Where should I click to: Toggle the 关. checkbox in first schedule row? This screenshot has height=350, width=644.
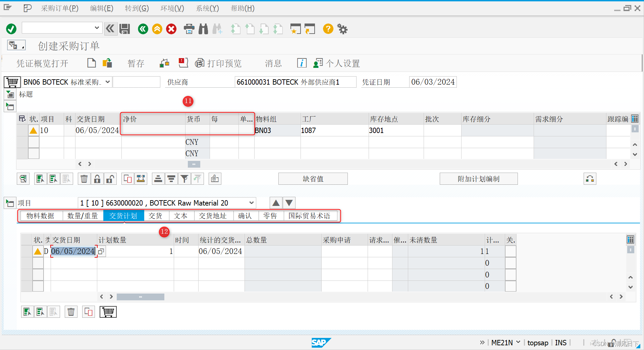pos(511,251)
